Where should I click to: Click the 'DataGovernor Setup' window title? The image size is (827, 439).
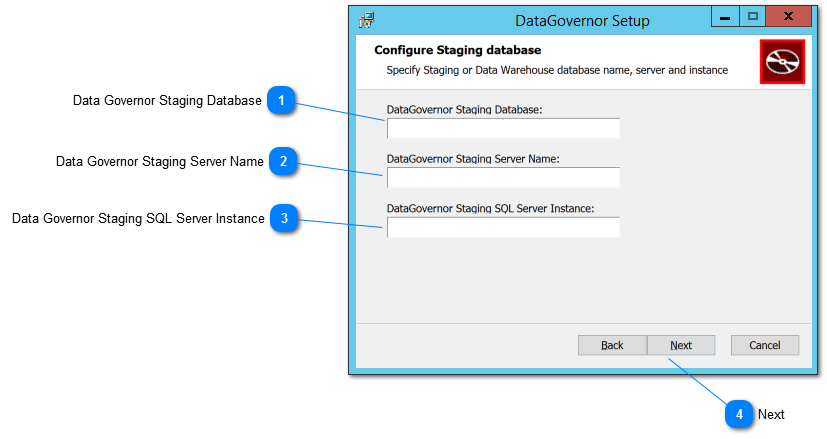pyautogui.click(x=582, y=21)
